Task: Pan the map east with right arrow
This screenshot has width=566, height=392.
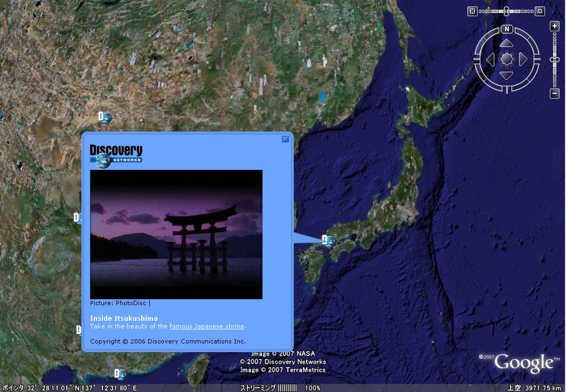Action: tap(523, 59)
